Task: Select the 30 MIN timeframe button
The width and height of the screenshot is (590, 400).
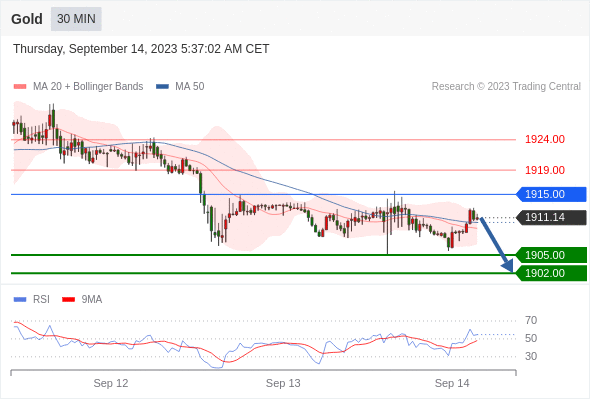Action: point(76,19)
